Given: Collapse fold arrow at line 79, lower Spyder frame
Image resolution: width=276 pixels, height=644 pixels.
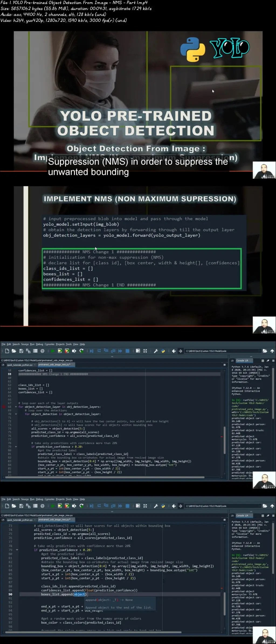Looking at the screenshot, I should coord(17,550).
